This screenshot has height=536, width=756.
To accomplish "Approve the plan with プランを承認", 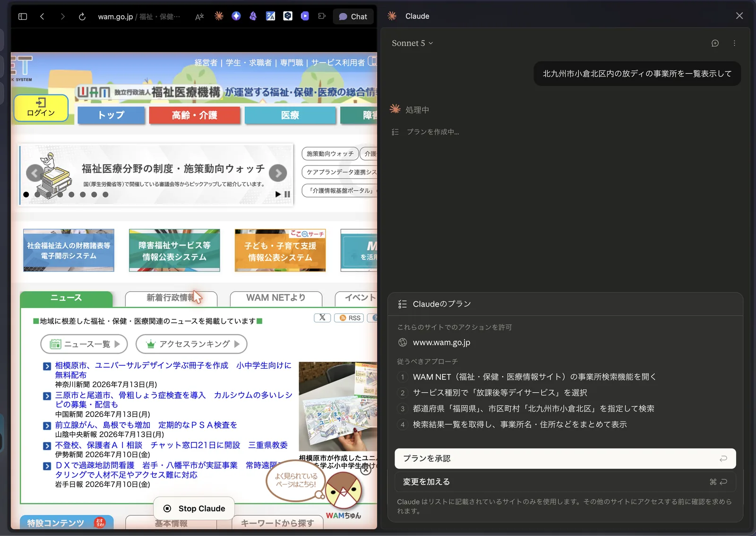I will point(565,458).
